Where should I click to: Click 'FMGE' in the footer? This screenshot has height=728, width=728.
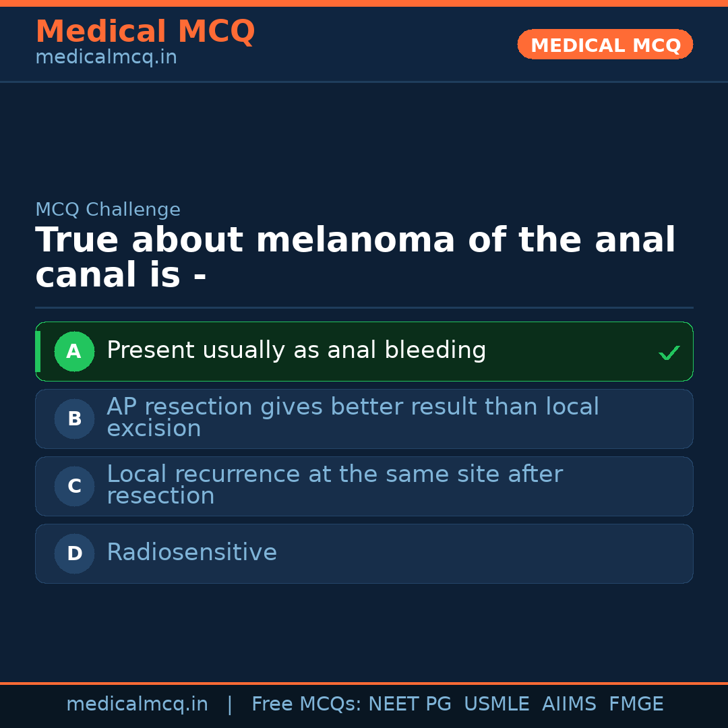click(x=636, y=704)
